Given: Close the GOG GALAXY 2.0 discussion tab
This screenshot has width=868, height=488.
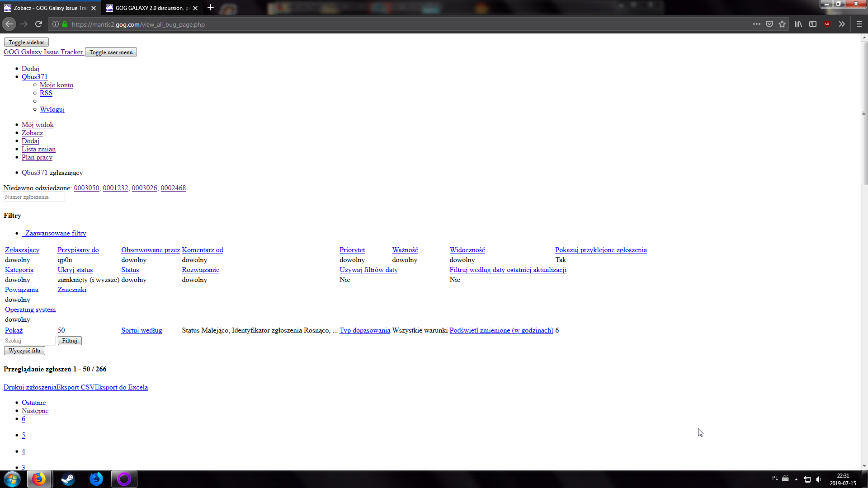Looking at the screenshot, I should pyautogui.click(x=195, y=8).
